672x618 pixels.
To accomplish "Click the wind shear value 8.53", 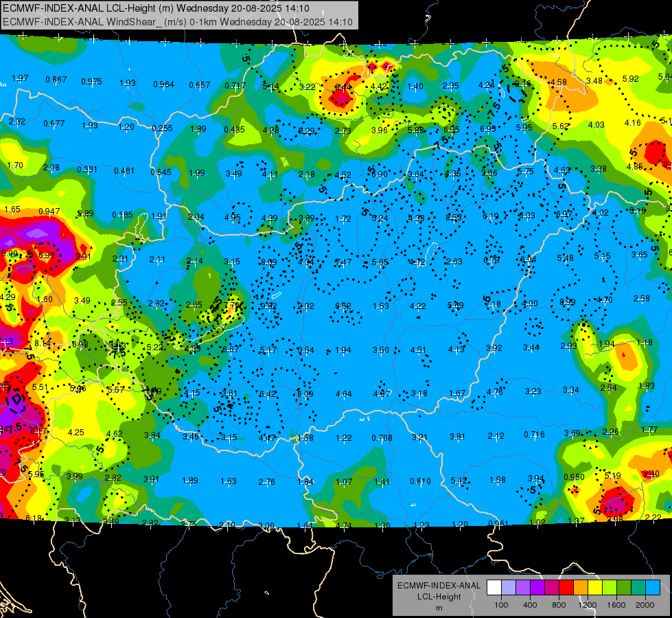I will [454, 217].
